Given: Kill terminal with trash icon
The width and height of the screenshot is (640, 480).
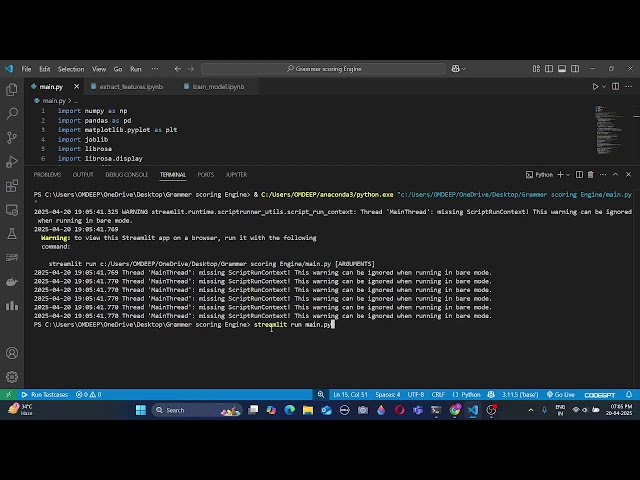Looking at the screenshot, I should (591, 175).
